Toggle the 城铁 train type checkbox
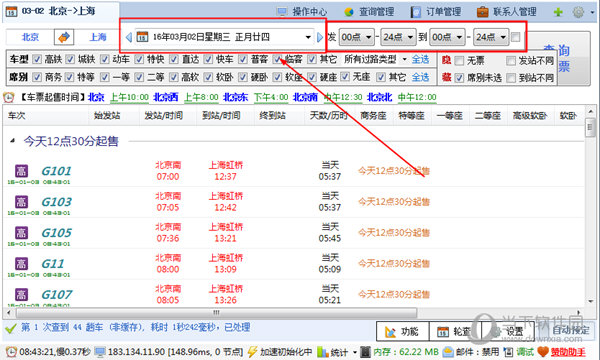Viewport: 600px width, 360px height. tap(70, 59)
